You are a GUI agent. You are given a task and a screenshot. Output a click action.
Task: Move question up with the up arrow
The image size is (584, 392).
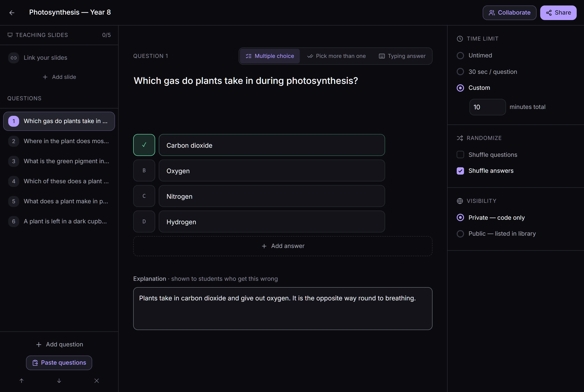21,381
